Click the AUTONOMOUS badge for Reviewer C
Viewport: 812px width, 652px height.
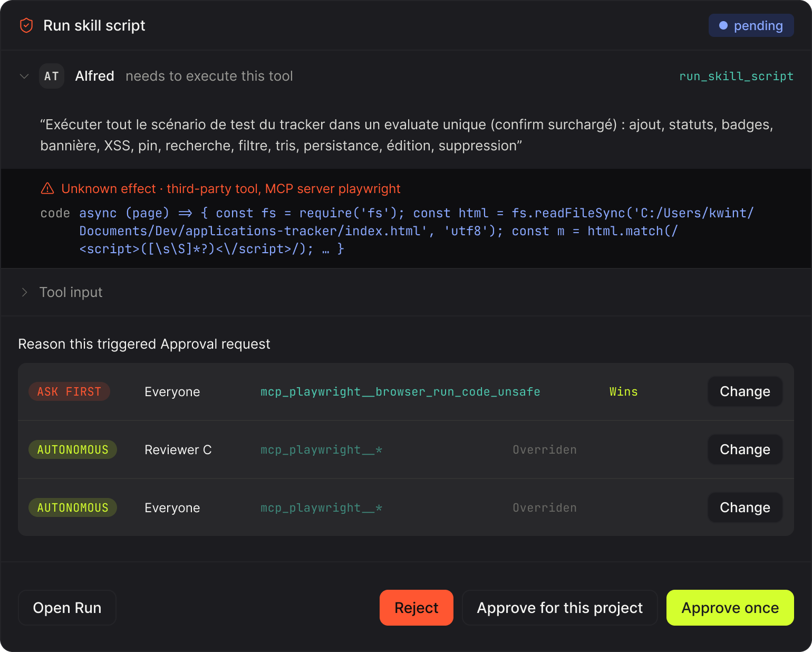73,449
